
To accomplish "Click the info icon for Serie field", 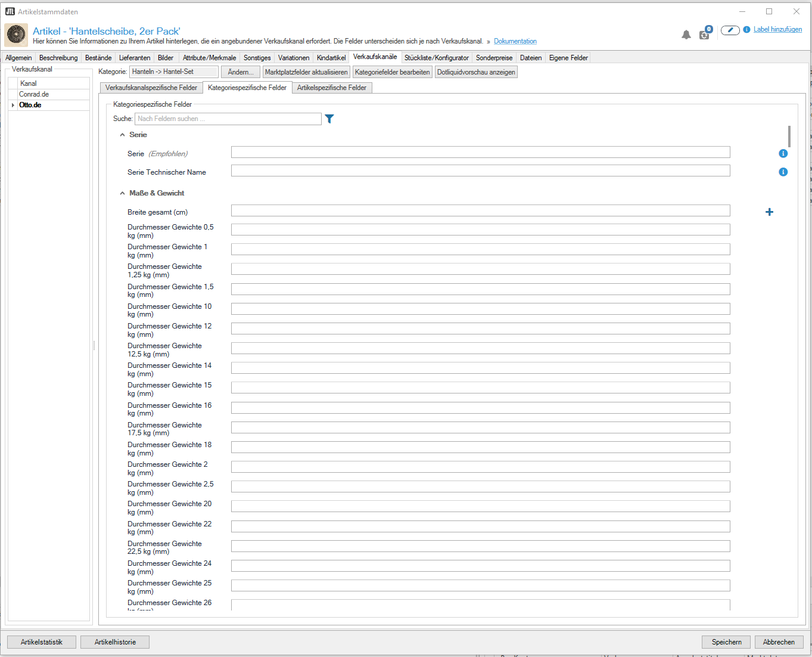I will coord(783,154).
